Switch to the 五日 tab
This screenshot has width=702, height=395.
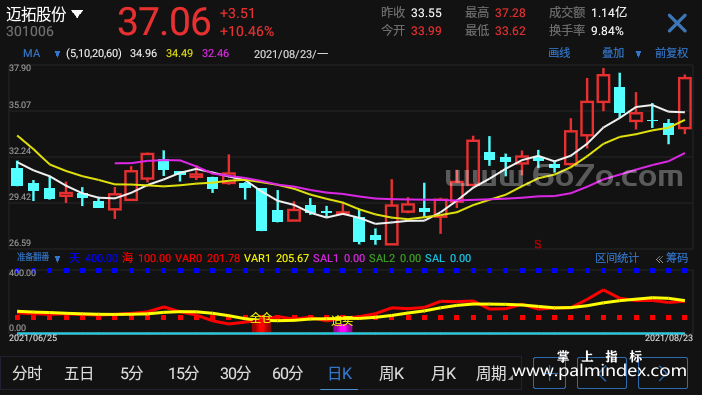tap(79, 373)
